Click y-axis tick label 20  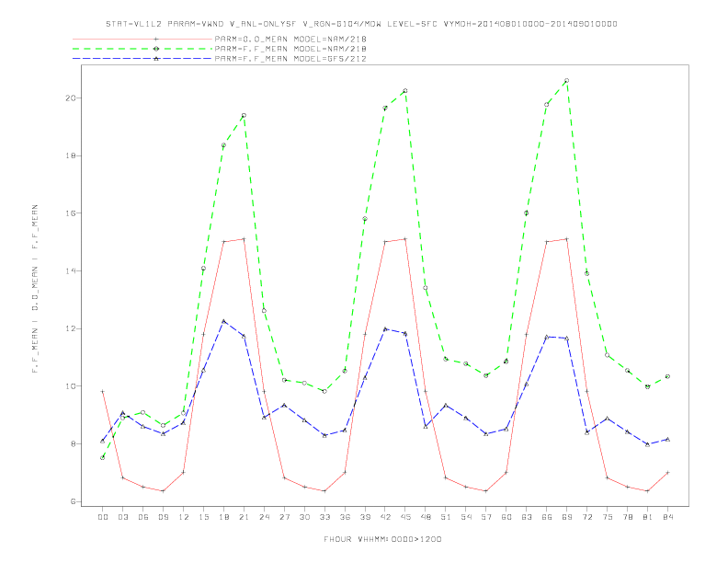[x=71, y=98]
